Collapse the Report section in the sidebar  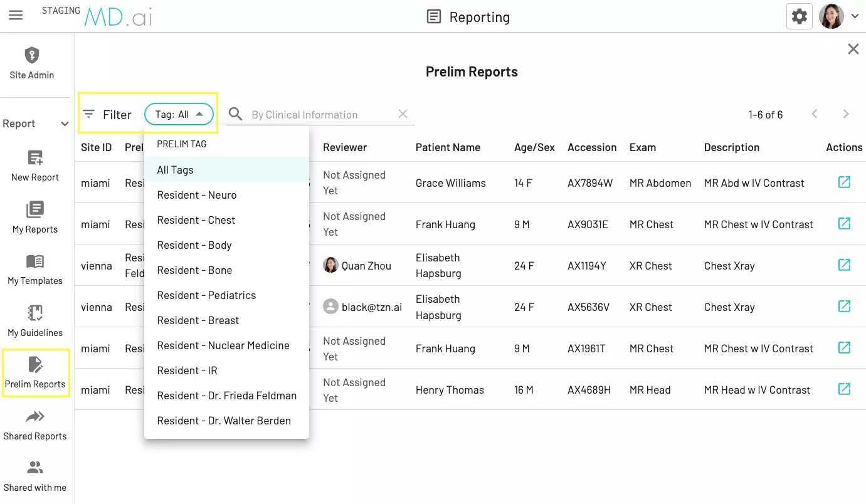coord(64,124)
